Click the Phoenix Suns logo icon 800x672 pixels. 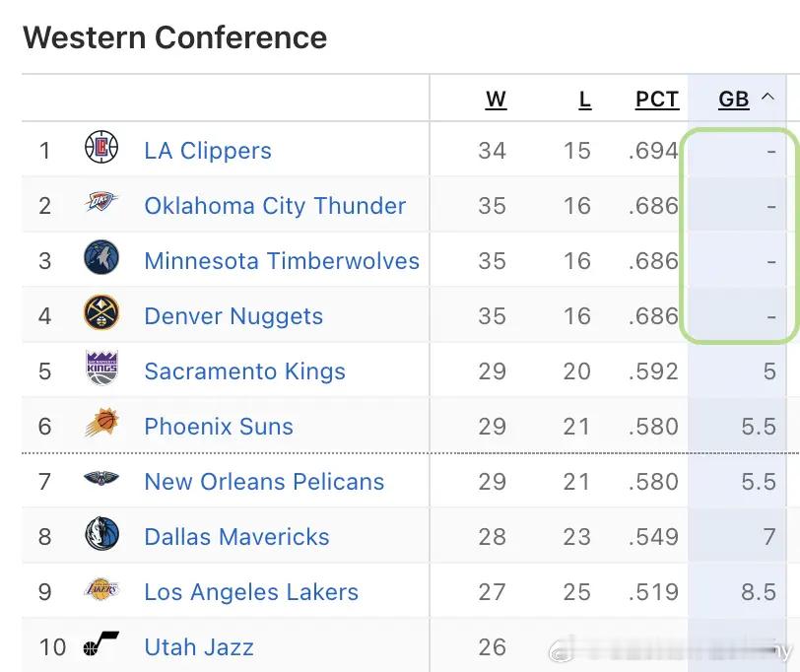point(101,425)
